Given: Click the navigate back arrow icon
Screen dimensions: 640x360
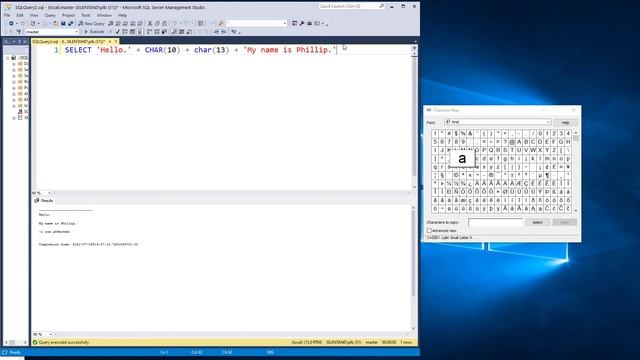Looking at the screenshot, I should tap(11, 23).
